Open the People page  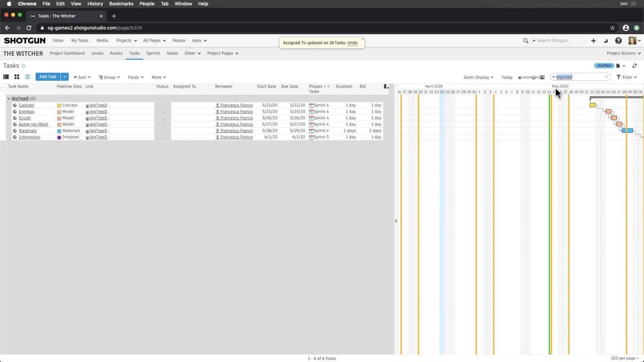click(179, 41)
